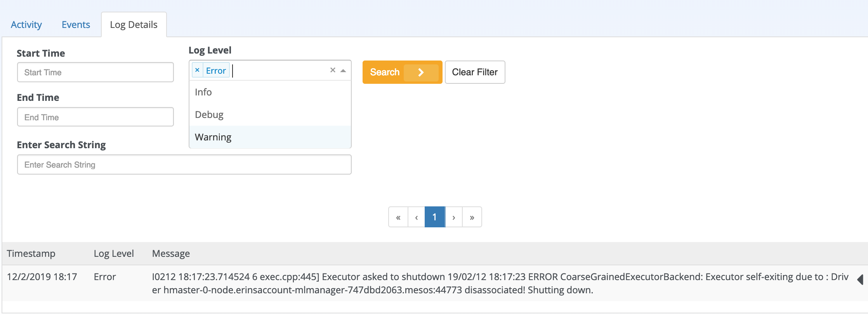Select Info from Log Level list
The width and height of the screenshot is (868, 315).
click(270, 92)
